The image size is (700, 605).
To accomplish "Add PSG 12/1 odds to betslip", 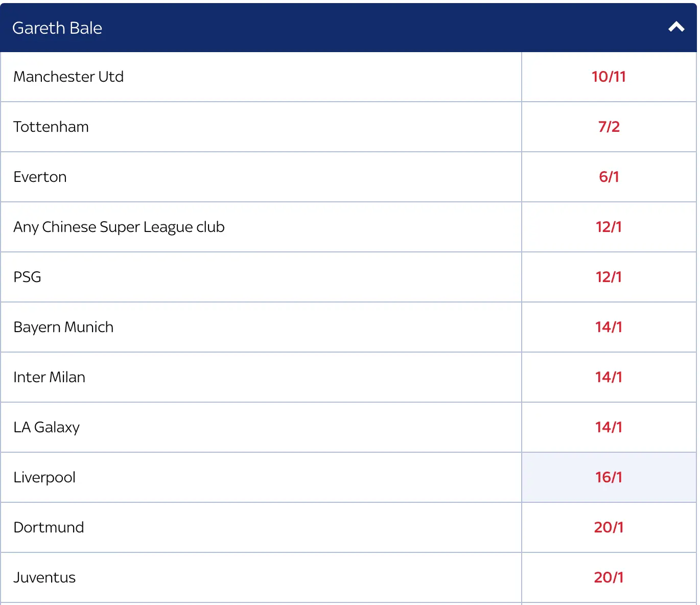I will coord(609,277).
